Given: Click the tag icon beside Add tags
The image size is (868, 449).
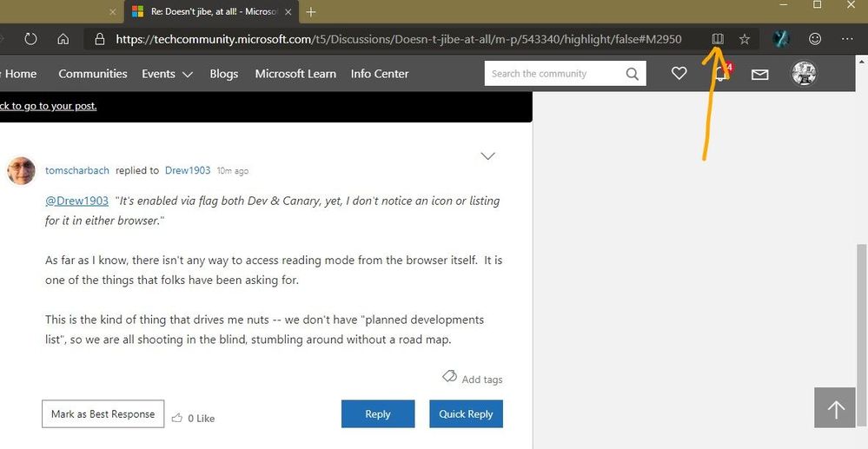Looking at the screenshot, I should [x=449, y=376].
